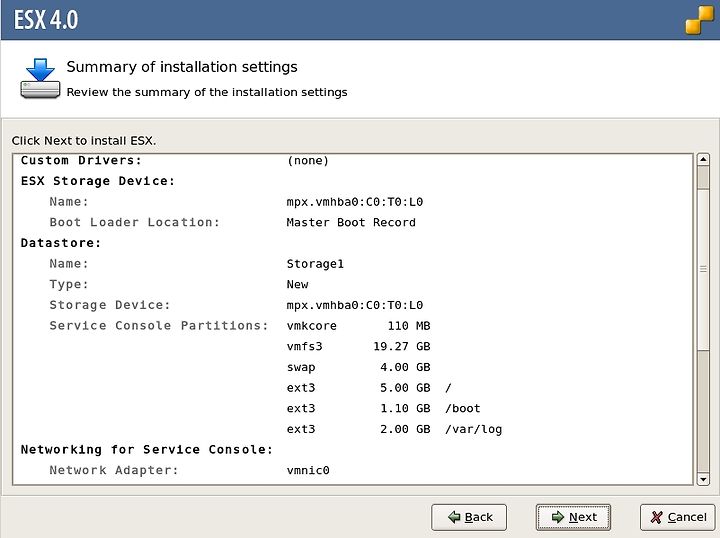Click the 'Storage Device:' label under Datastore

coord(110,305)
